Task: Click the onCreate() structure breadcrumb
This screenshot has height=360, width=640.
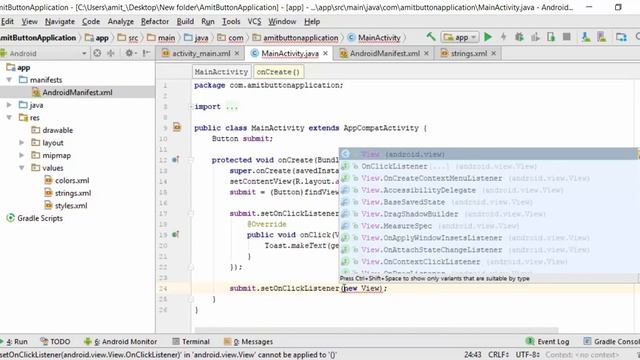Action: coord(278,72)
